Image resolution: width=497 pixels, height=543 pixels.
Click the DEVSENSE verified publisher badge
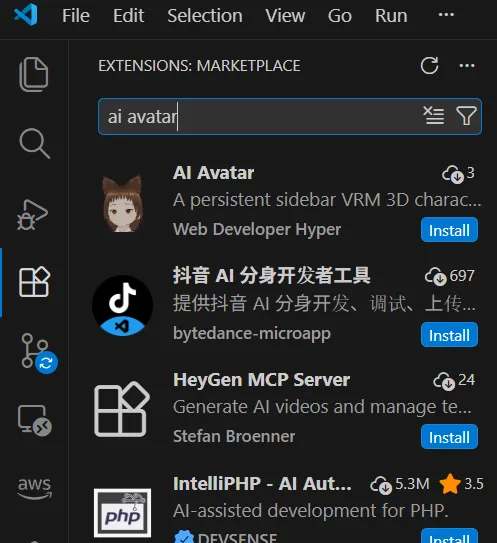point(184,537)
